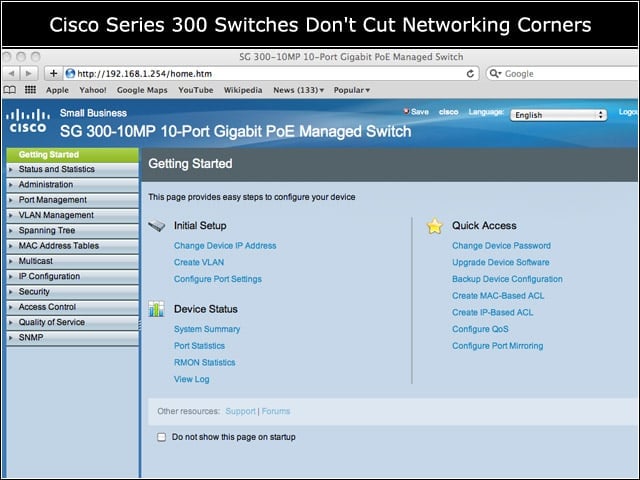Click the browser Forward arrow button
This screenshot has height=480, width=640.
click(x=29, y=73)
